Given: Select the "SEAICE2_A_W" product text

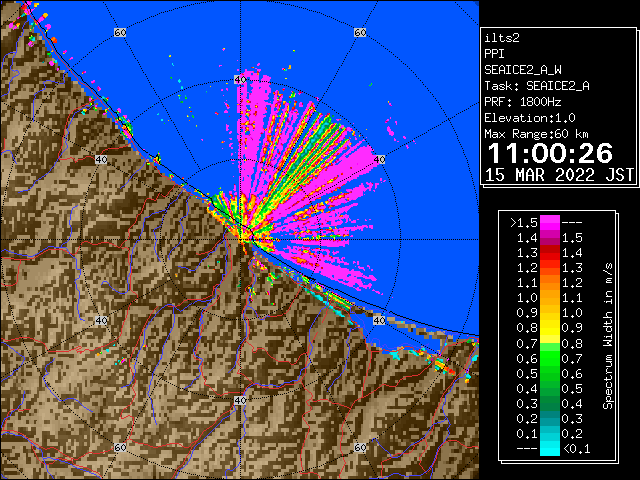Looking at the screenshot, I should pyautogui.click(x=523, y=70).
